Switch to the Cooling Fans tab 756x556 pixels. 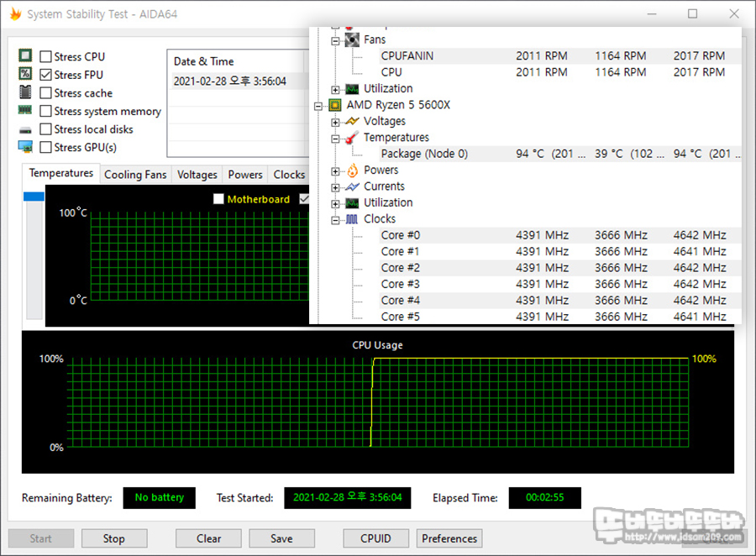(135, 175)
